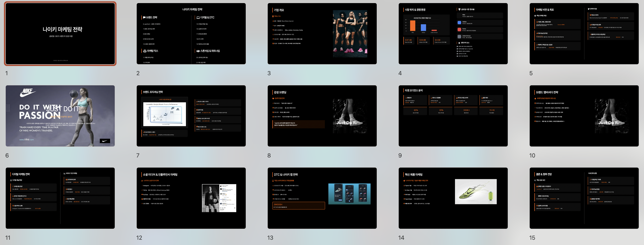Choose the 혁신 제품 마케팅 slide thumbnail
The height and width of the screenshot is (245, 644).
(453, 198)
